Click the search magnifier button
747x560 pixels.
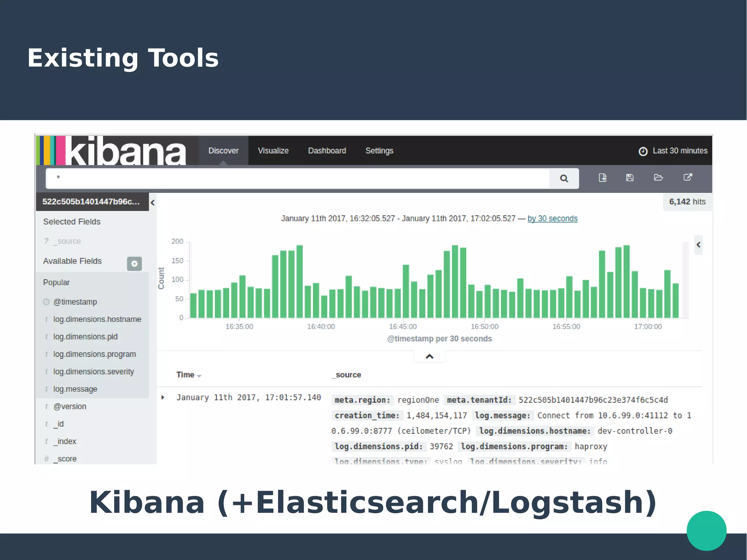(564, 178)
